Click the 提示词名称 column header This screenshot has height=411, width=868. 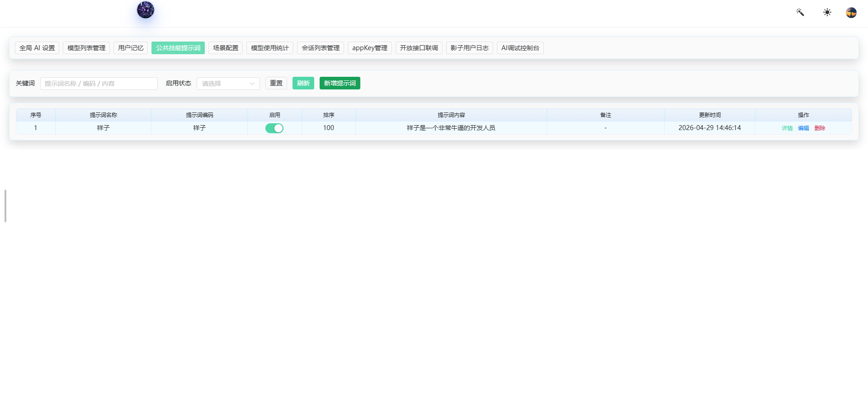click(104, 115)
